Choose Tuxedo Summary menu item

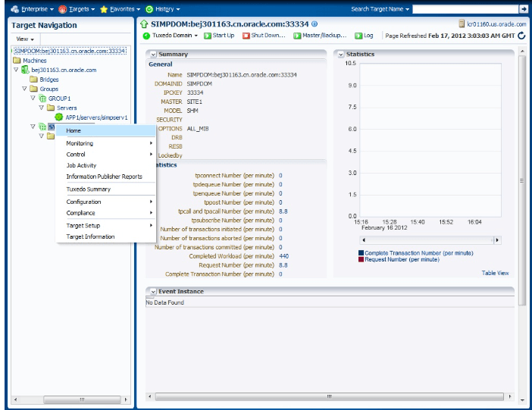coord(105,189)
